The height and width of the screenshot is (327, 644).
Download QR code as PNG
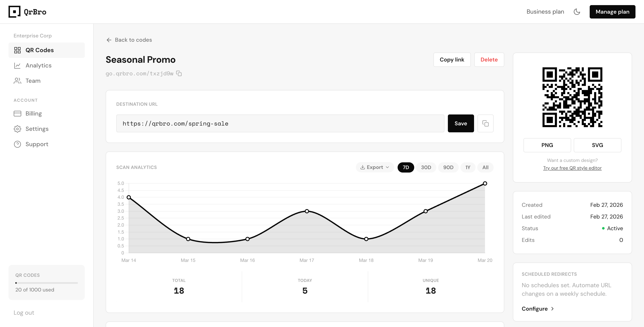[547, 145]
